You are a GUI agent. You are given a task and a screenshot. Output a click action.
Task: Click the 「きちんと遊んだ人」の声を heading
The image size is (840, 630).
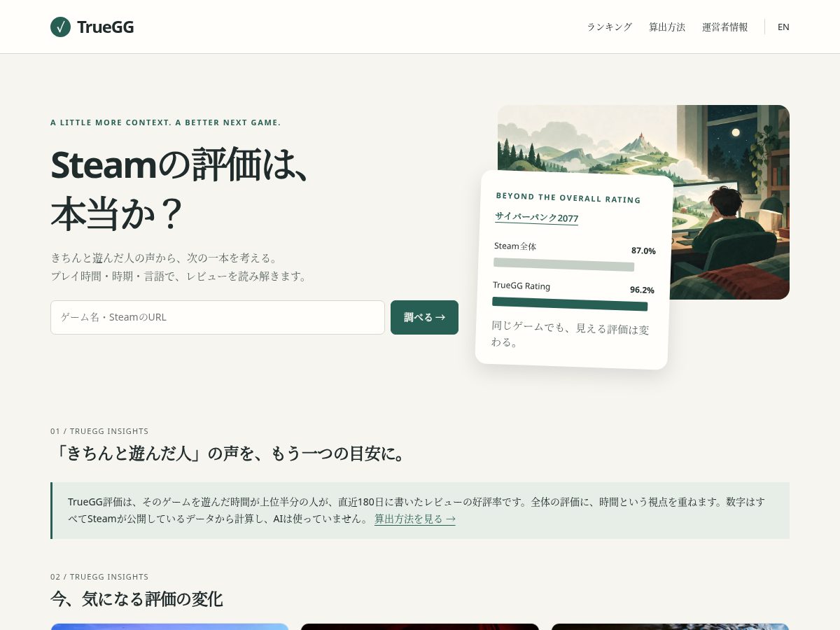point(229,454)
